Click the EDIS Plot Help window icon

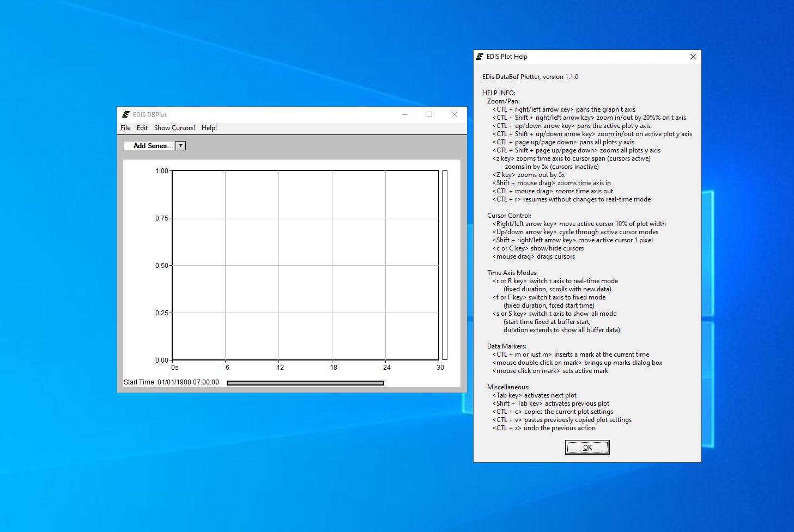[480, 57]
